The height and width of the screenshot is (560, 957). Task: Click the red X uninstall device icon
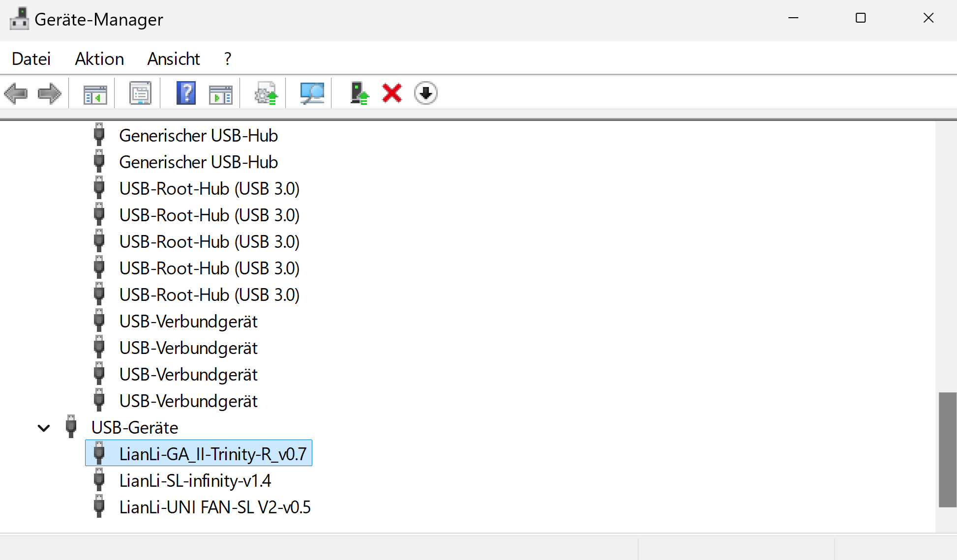click(392, 93)
